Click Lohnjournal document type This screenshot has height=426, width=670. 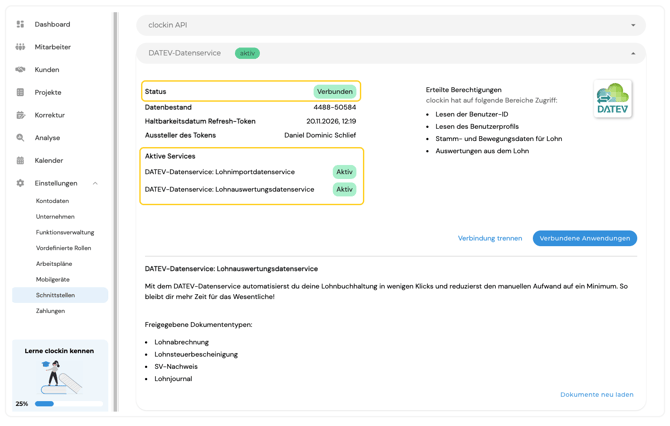173,379
